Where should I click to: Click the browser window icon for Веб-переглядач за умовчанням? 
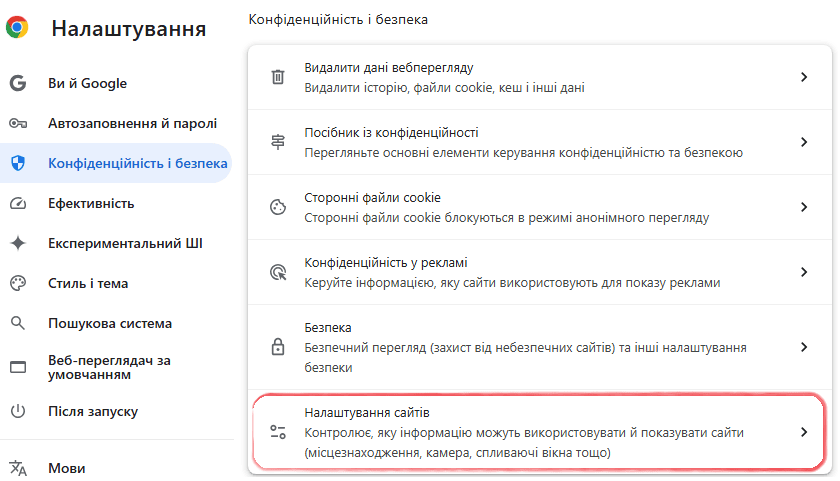(x=18, y=367)
